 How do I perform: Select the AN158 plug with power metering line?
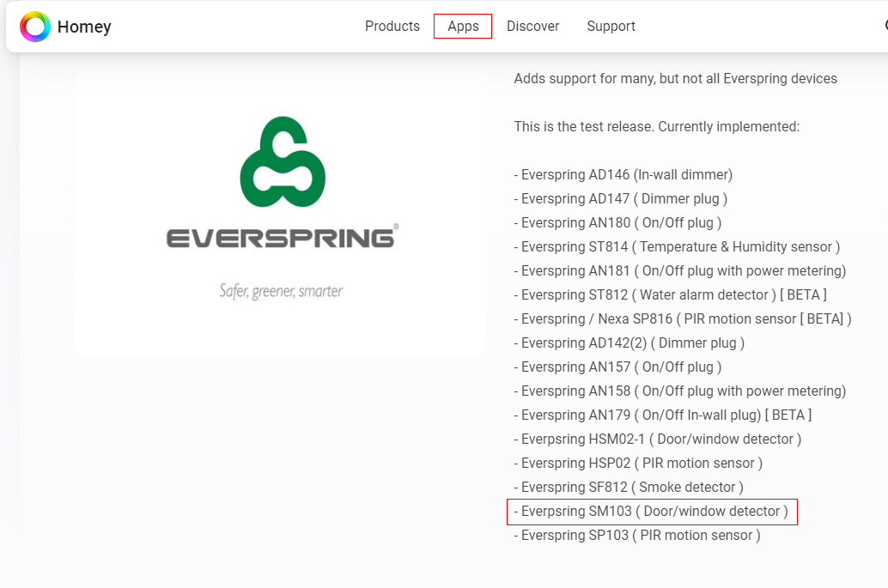point(680,391)
